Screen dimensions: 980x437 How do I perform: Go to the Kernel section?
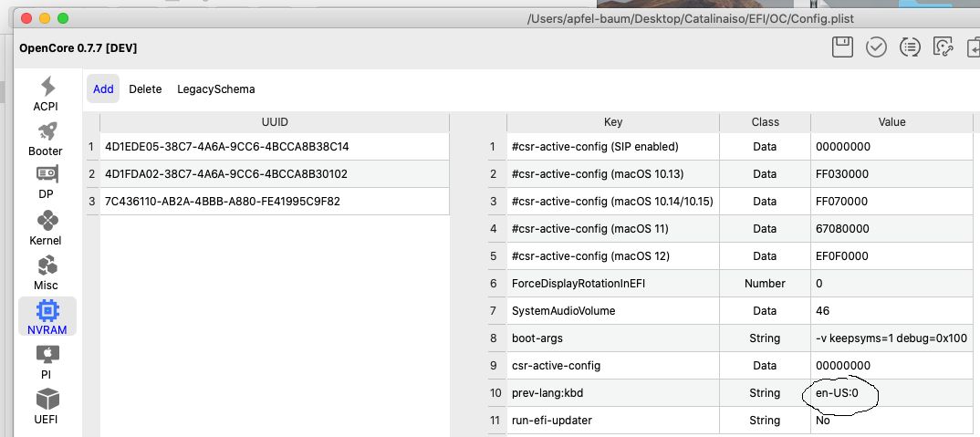[46, 228]
